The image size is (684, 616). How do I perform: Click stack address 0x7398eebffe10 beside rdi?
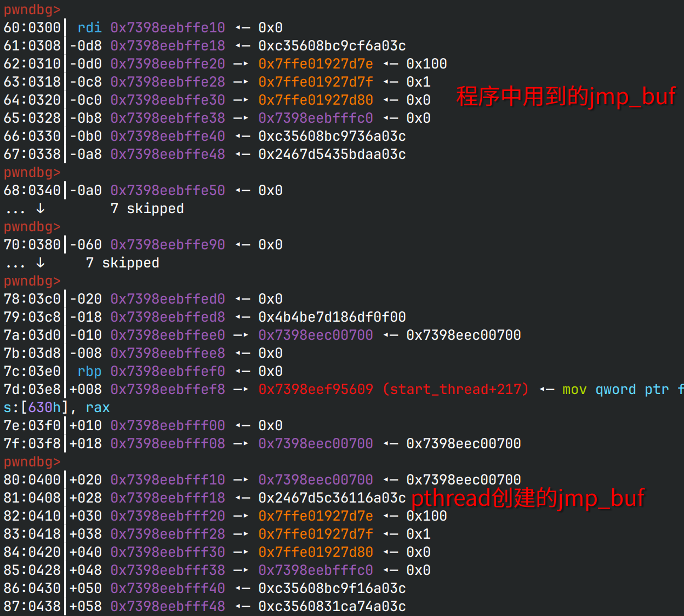click(168, 27)
